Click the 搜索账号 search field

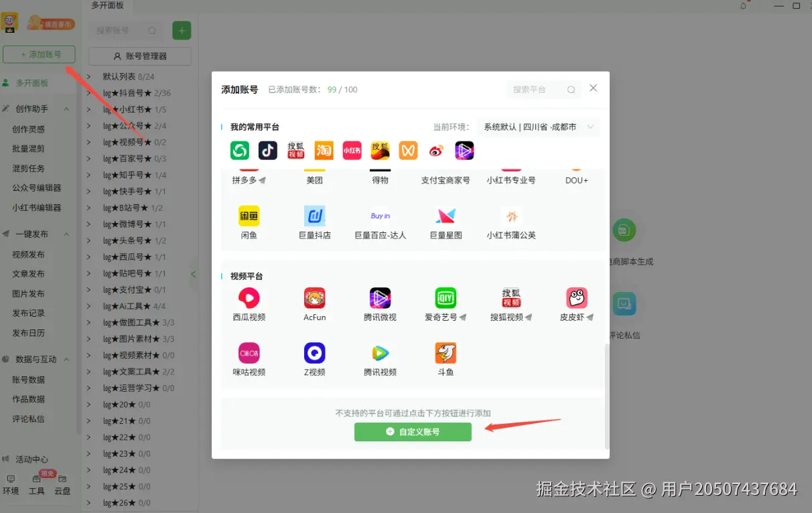(x=126, y=30)
